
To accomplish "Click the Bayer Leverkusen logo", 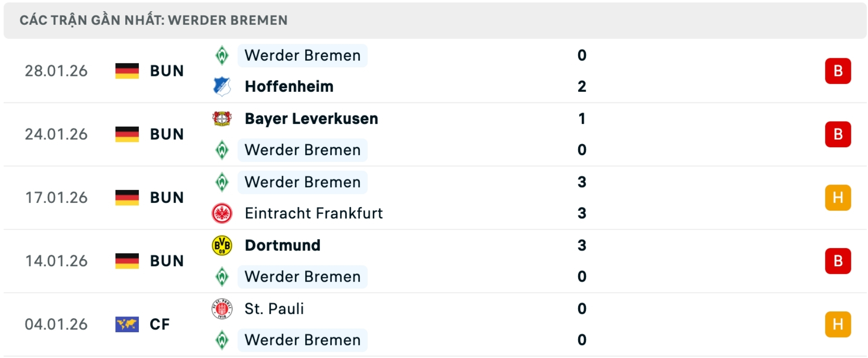I will (x=222, y=119).
